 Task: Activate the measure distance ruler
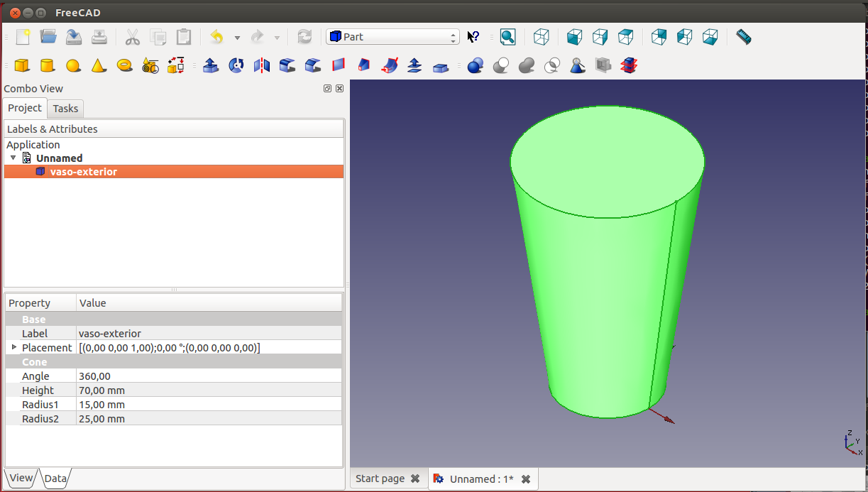tap(743, 37)
